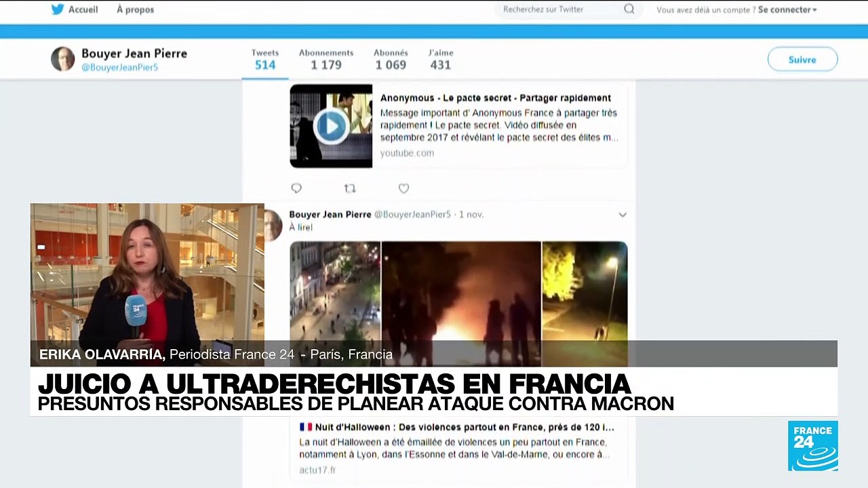This screenshot has height=488, width=868.
Task: Click the magnifying glass search icon
Action: (x=629, y=9)
